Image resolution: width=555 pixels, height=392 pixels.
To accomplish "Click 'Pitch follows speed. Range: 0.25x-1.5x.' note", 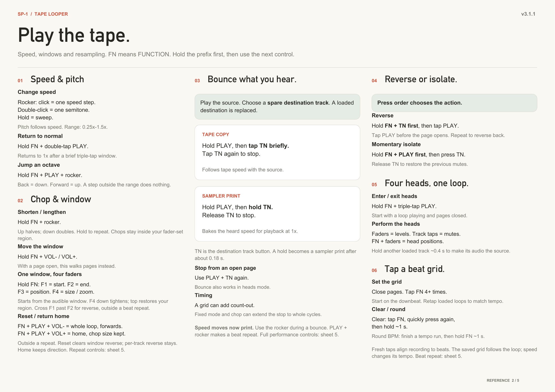I will click(63, 127).
